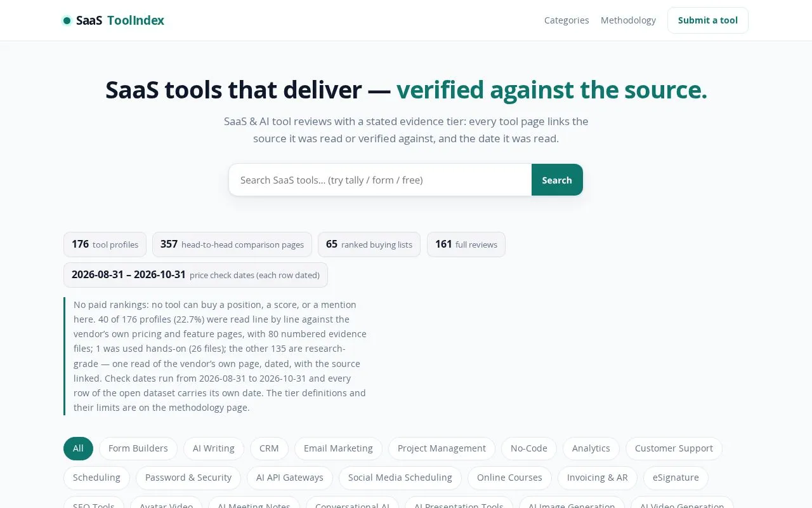Click the headline 'verified against the source.'
Image resolution: width=812 pixels, height=508 pixels.
coord(551,90)
